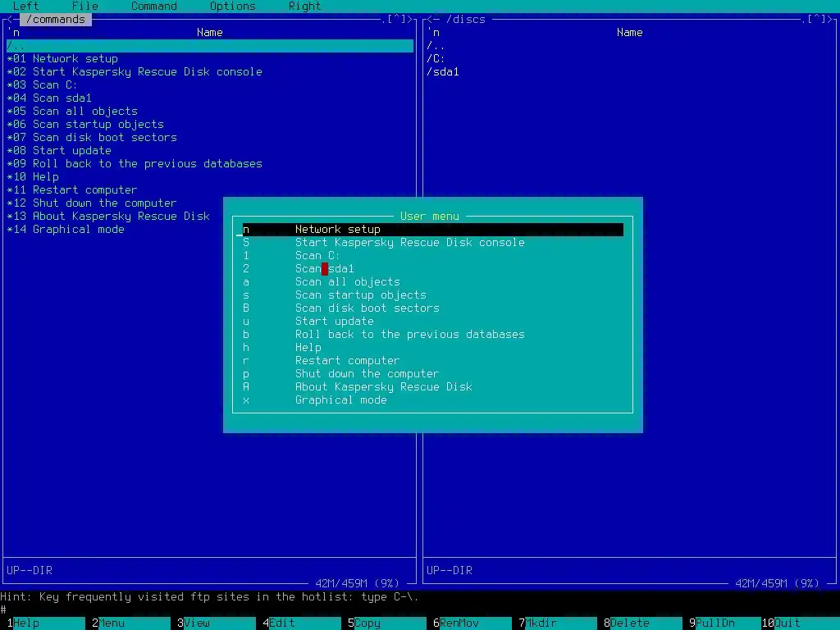Choose Graphical mode in User menu
Viewport: 840px width, 630px height.
[x=433, y=399]
